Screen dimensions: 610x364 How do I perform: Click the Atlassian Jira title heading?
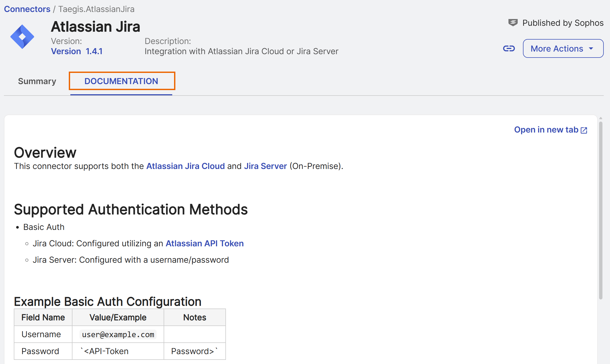[95, 27]
